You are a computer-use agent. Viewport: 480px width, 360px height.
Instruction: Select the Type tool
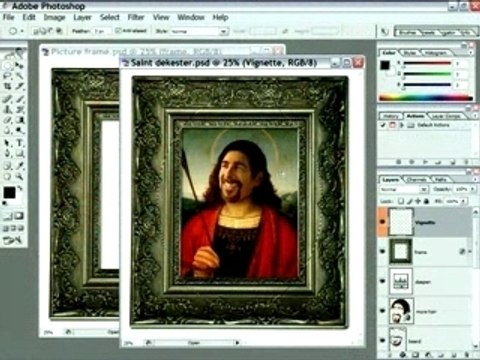point(19,143)
